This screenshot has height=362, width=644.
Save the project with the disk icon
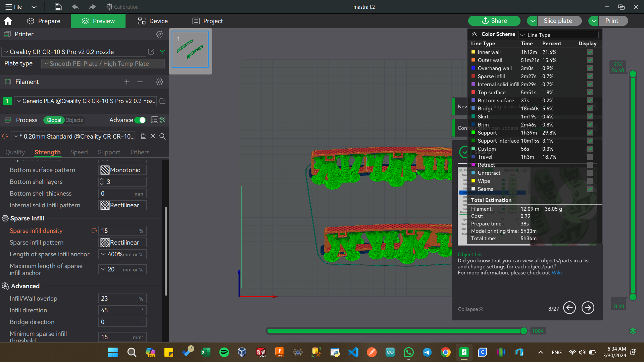(x=58, y=7)
